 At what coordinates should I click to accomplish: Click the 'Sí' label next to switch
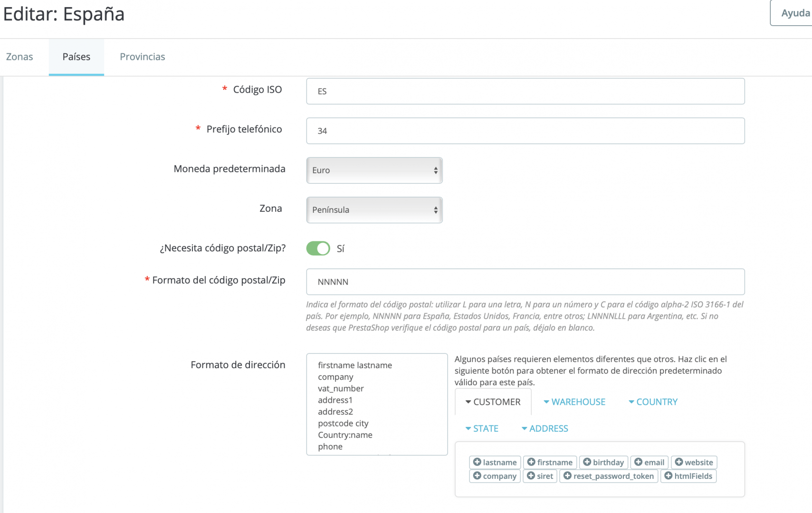click(x=341, y=248)
